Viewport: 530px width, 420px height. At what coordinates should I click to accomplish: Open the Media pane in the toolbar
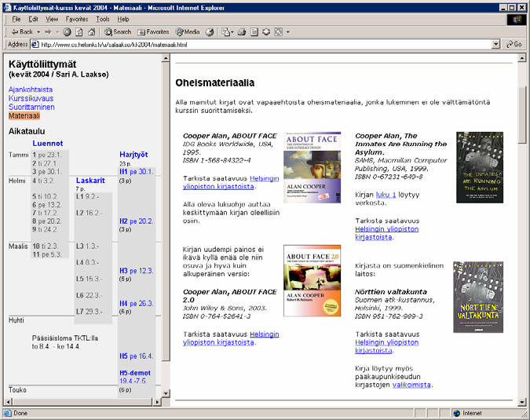(x=187, y=31)
